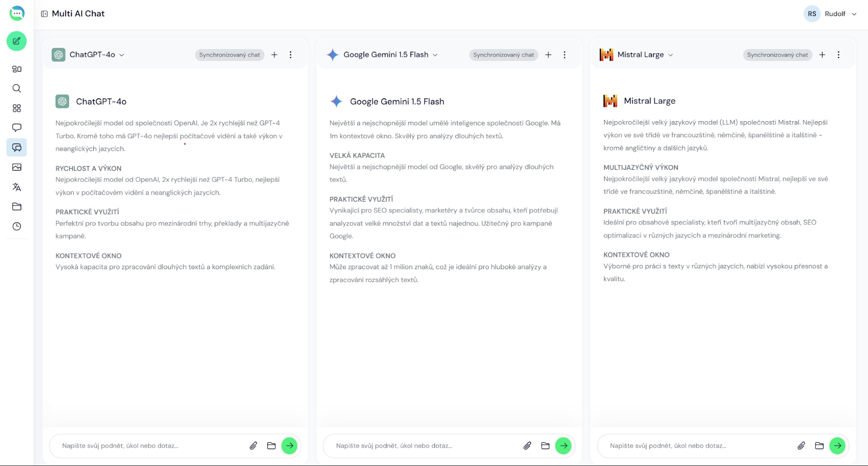Open the single chat bubble icon in sidebar
This screenshot has width=868, height=466.
[x=17, y=128]
